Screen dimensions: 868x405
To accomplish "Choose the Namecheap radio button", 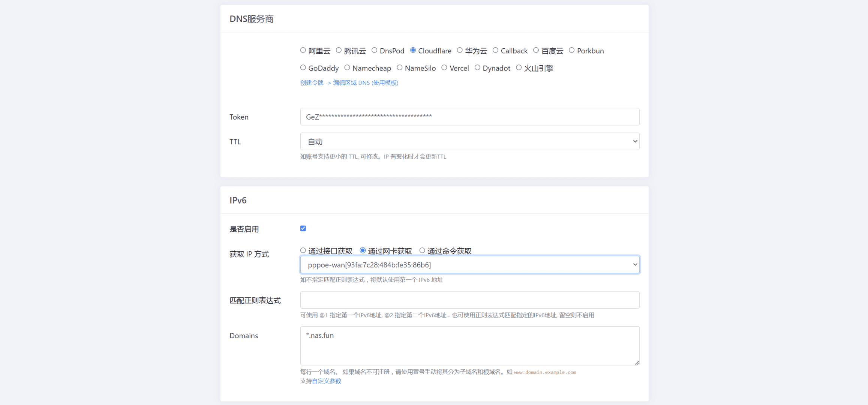I will [347, 67].
